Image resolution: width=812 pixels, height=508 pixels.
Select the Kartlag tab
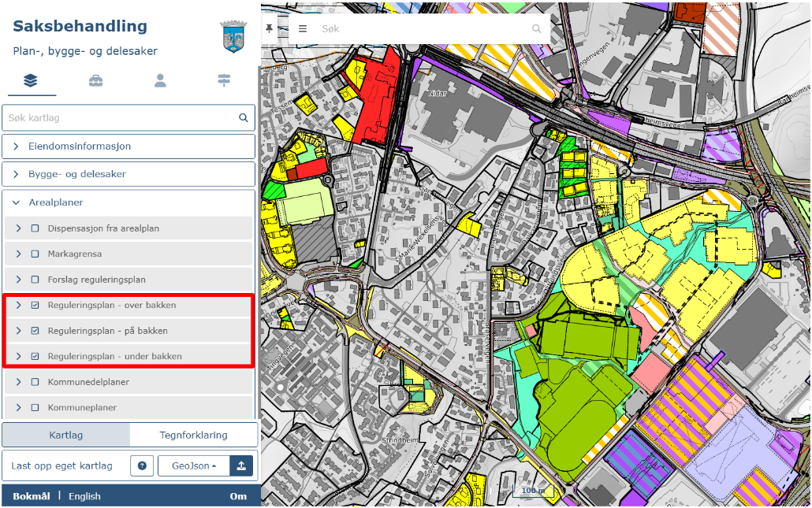pyautogui.click(x=66, y=435)
